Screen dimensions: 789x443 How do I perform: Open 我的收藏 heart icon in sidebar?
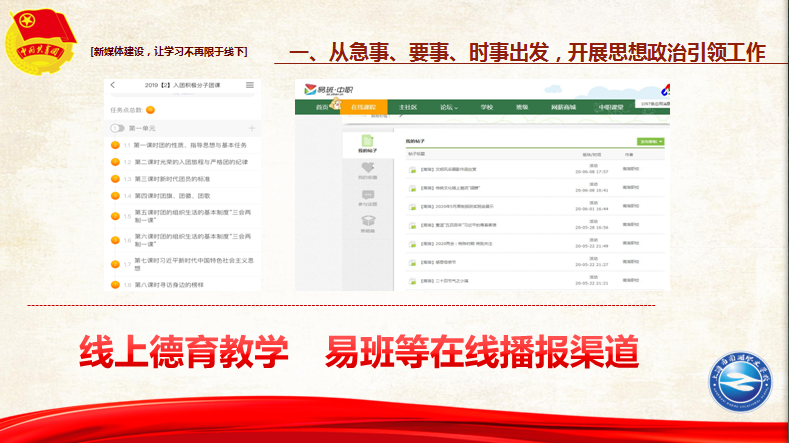pos(368,170)
